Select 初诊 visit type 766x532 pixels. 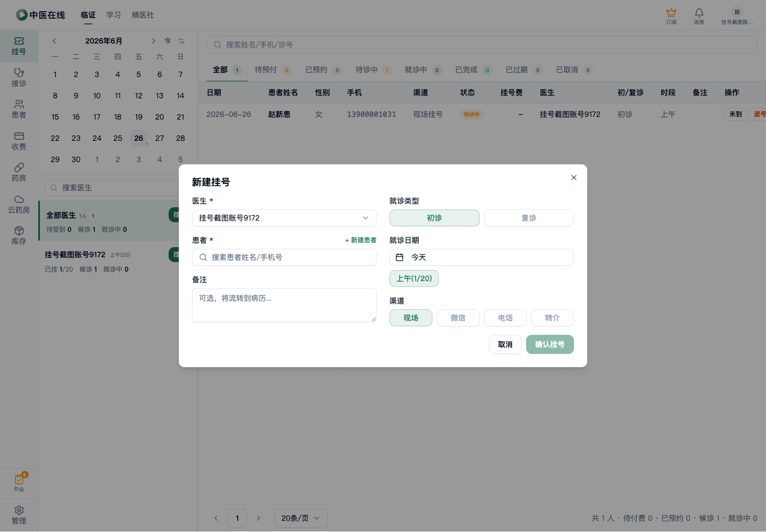(435, 218)
